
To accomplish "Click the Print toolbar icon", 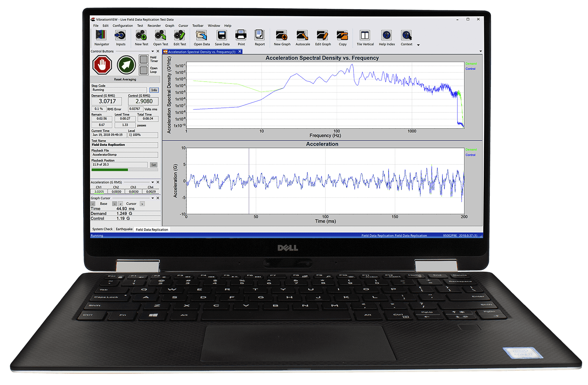I will [241, 35].
